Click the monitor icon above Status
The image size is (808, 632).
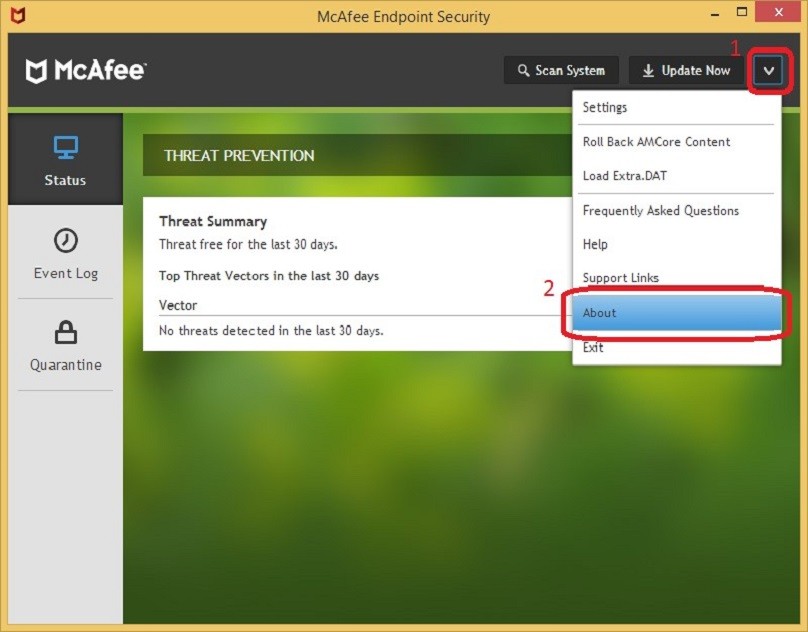coord(66,148)
